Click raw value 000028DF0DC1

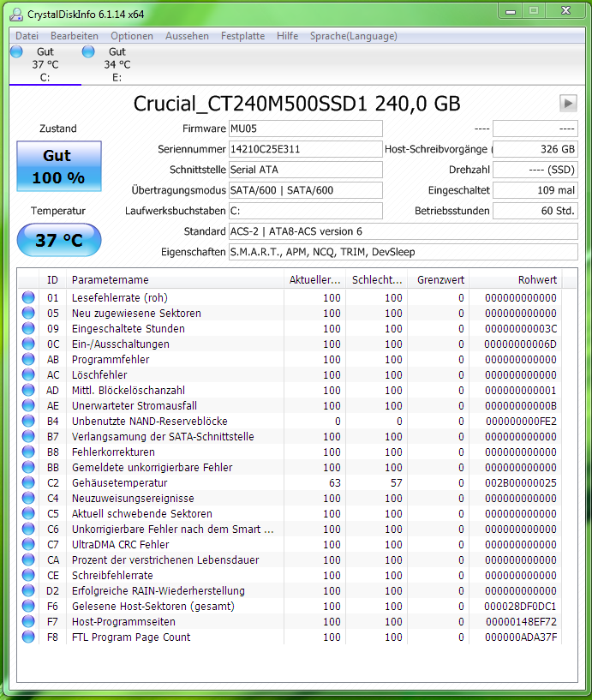click(521, 606)
